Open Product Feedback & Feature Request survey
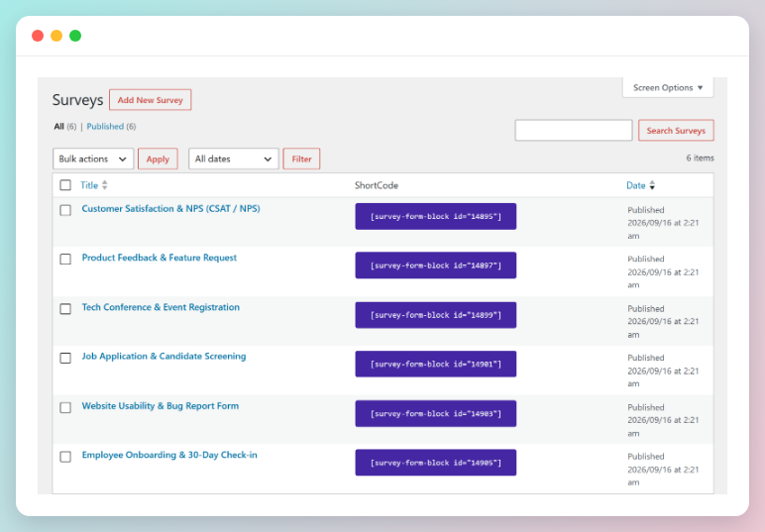This screenshot has height=532, width=765. (x=160, y=258)
